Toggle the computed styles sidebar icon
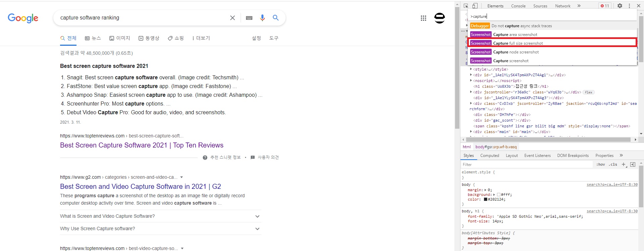Image resolution: width=644 pixels, height=251 pixels. (633, 164)
